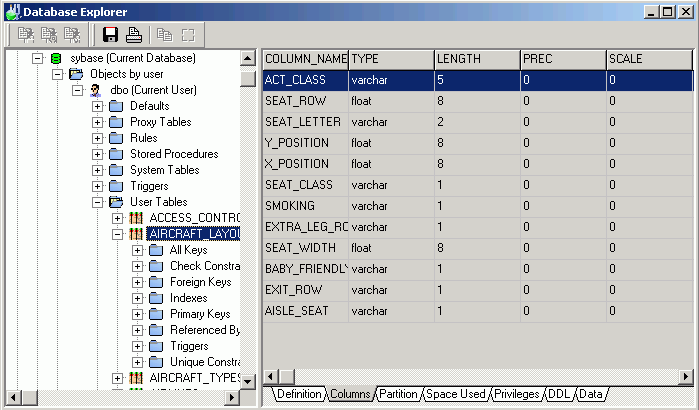Open the Partition tab

click(x=398, y=394)
